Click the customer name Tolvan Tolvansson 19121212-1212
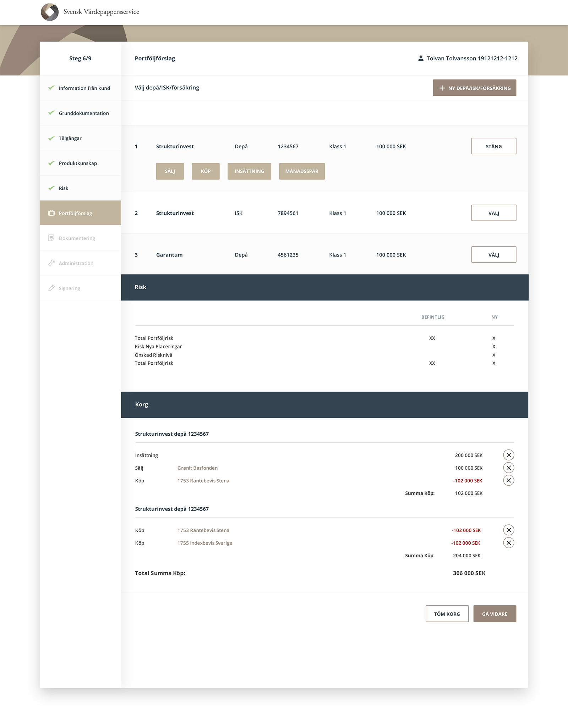 (472, 58)
